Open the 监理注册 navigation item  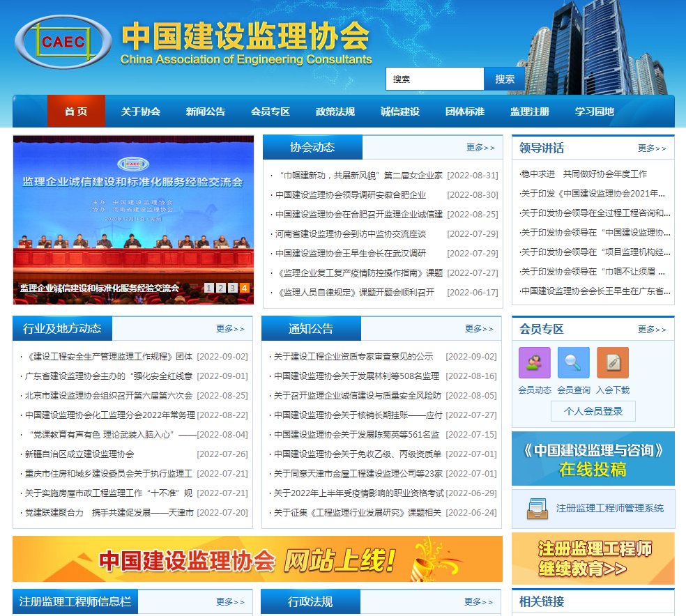pyautogui.click(x=530, y=111)
